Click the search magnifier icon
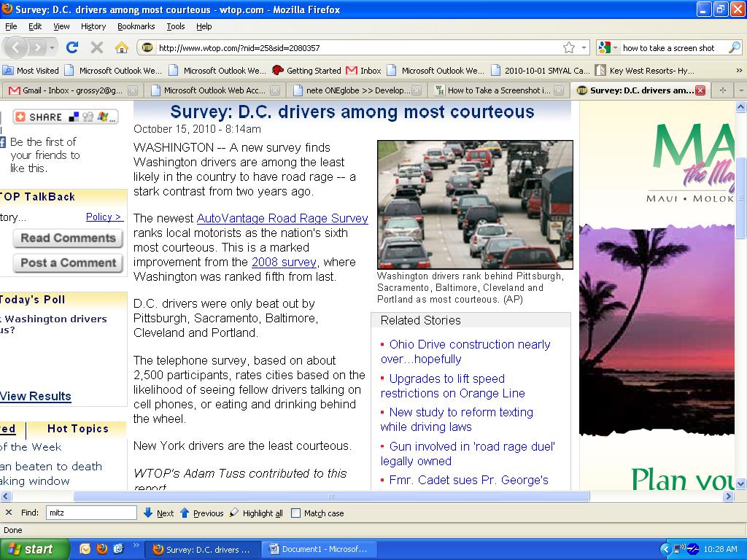This screenshot has width=747, height=560. pos(734,47)
